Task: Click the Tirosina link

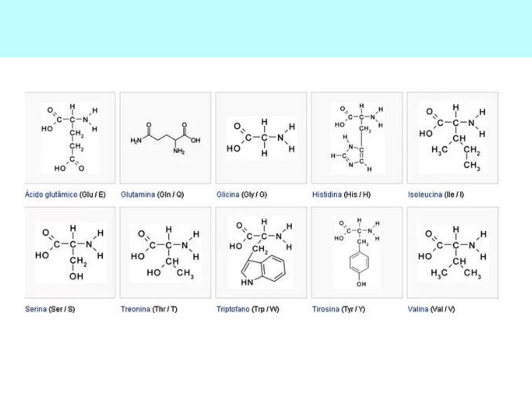Action: (325, 309)
